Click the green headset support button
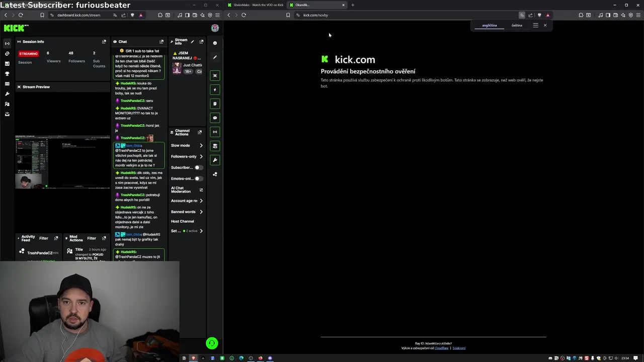Image resolution: width=644 pixels, height=362 pixels. [x=212, y=343]
